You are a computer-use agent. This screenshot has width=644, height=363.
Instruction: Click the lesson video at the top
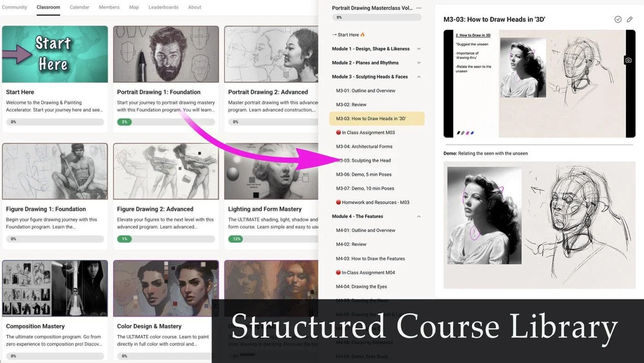tap(539, 84)
